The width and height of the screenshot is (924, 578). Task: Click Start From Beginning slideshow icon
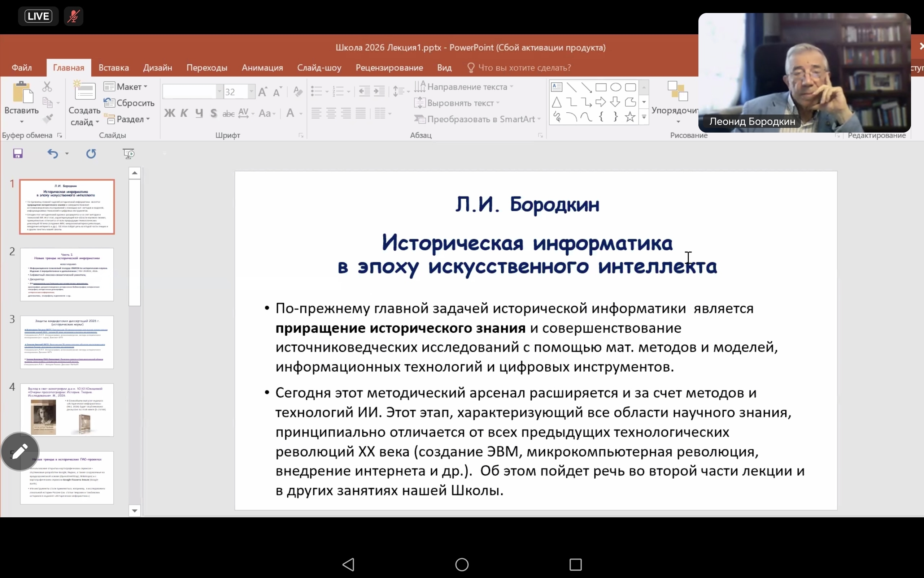(128, 153)
